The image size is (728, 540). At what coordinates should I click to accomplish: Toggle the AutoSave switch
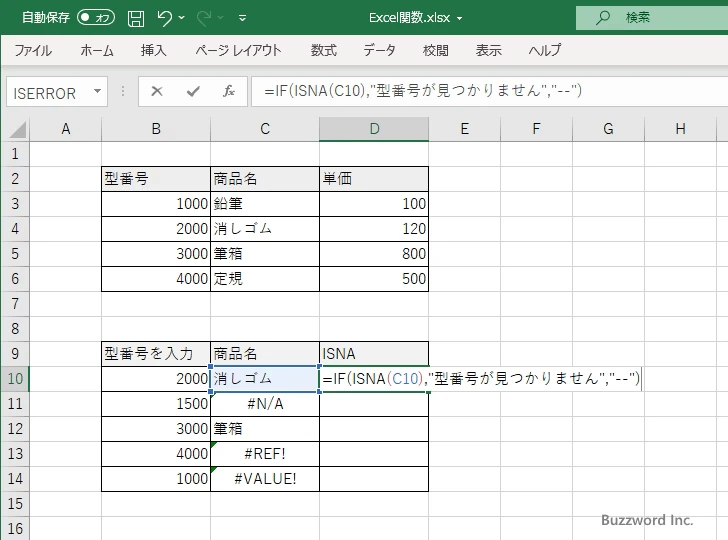pos(96,18)
